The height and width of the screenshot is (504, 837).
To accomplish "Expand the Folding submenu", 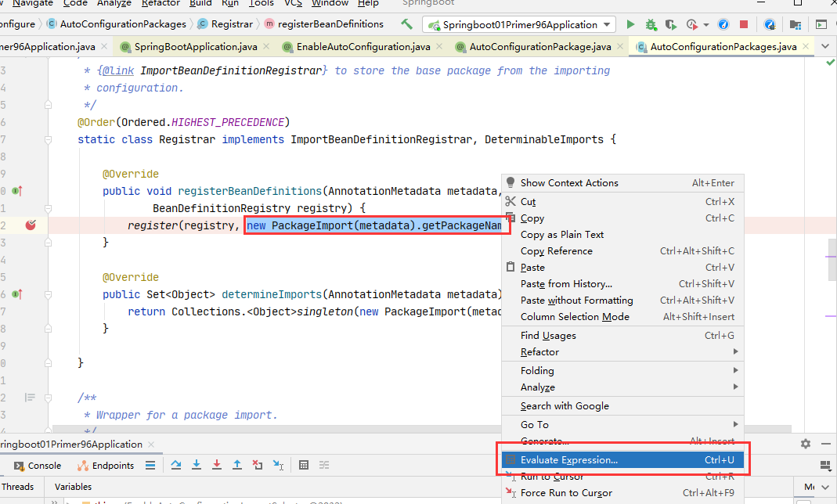I will [623, 371].
